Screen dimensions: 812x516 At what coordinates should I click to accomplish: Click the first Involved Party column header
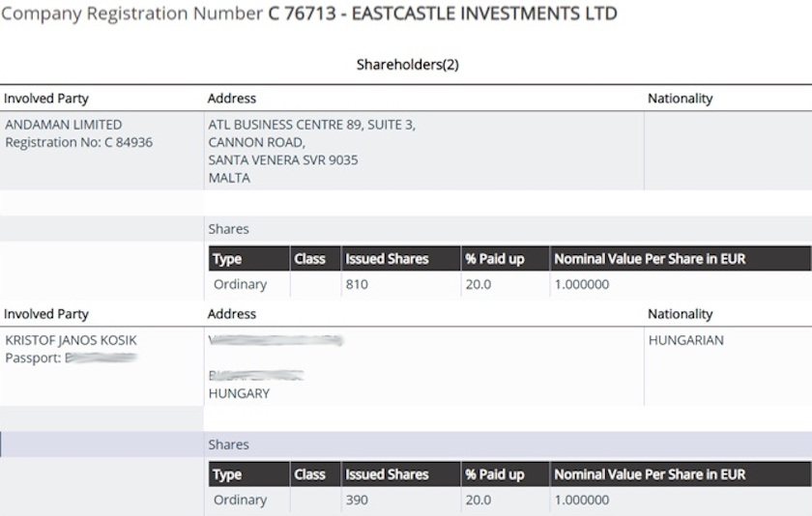[x=46, y=99]
